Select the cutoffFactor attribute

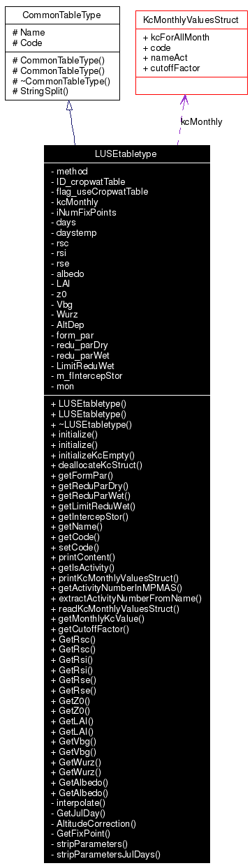171,68
